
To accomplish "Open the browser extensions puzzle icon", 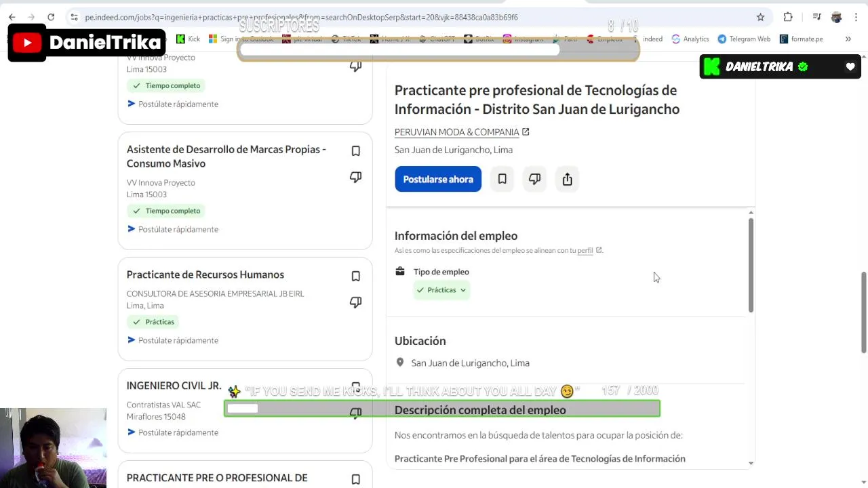I will tap(787, 17).
